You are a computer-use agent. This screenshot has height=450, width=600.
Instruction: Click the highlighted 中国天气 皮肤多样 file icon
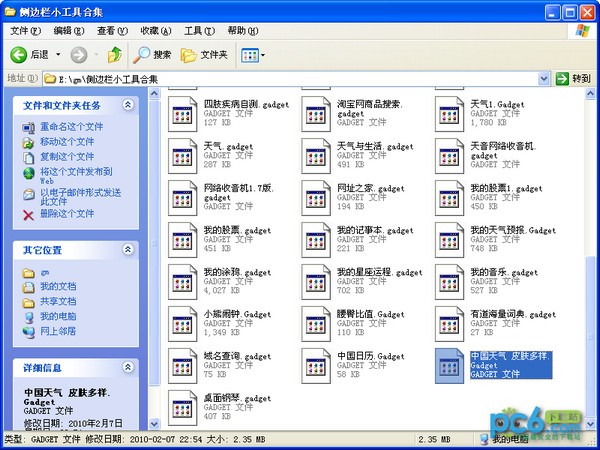[x=449, y=366]
